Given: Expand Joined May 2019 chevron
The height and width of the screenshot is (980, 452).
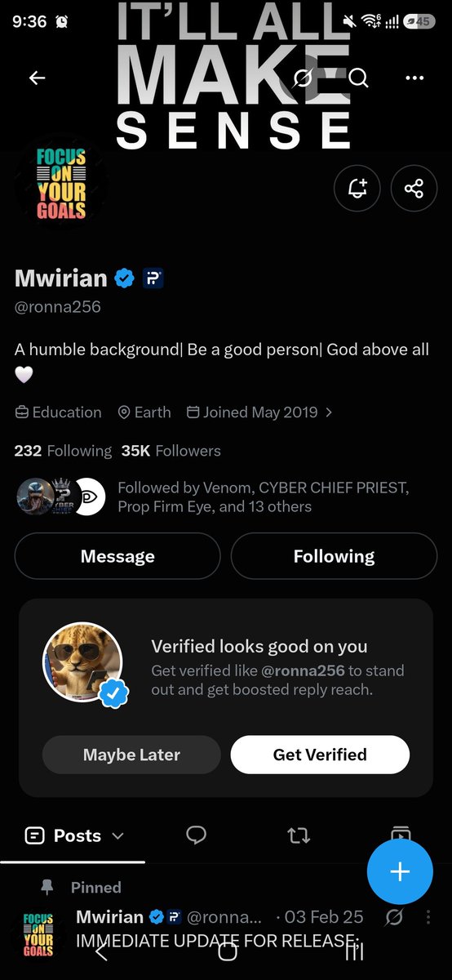Looking at the screenshot, I should (x=329, y=412).
